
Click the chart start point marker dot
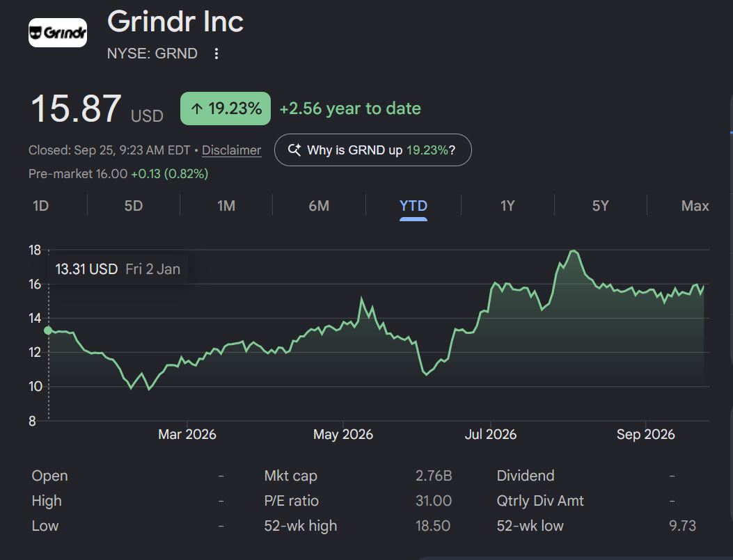coord(47,330)
